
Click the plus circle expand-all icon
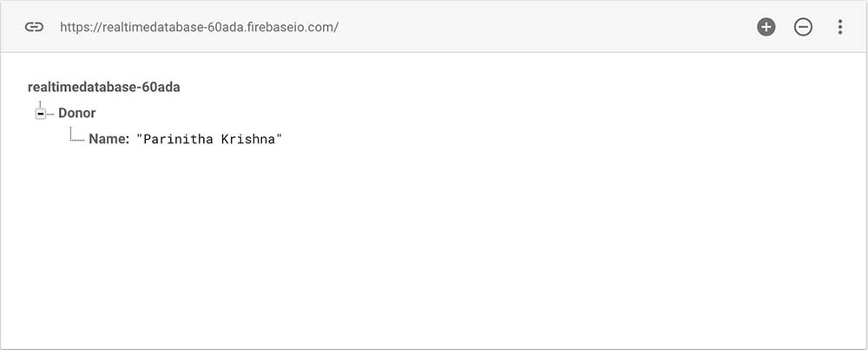[x=766, y=27]
